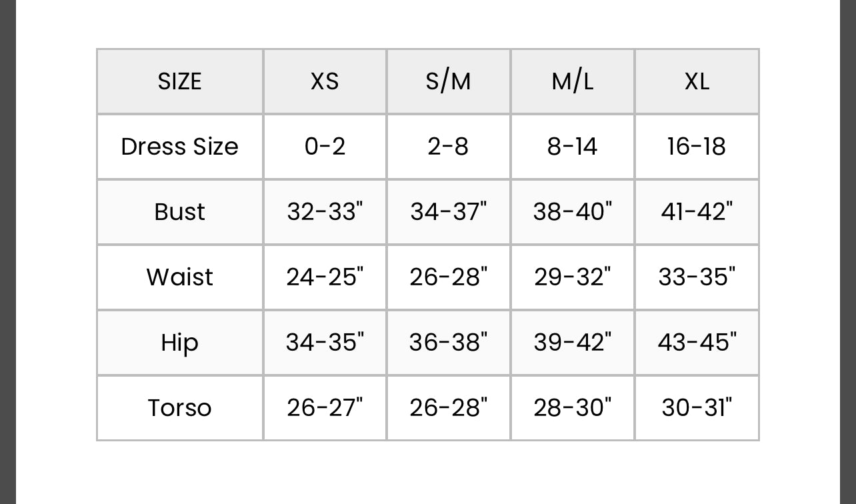Click the XS column header
Screen dimensions: 856x504
325,81
